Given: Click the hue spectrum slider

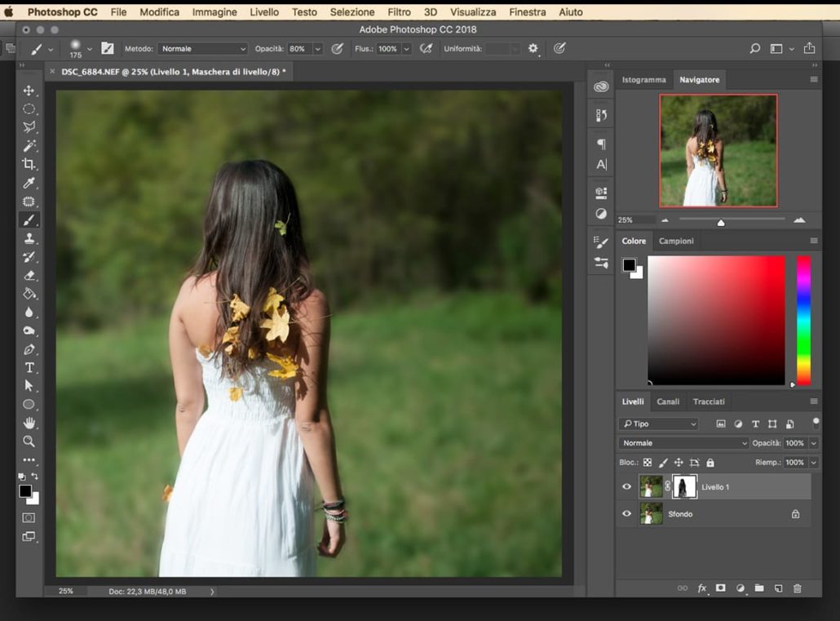Looking at the screenshot, I should point(803,320).
